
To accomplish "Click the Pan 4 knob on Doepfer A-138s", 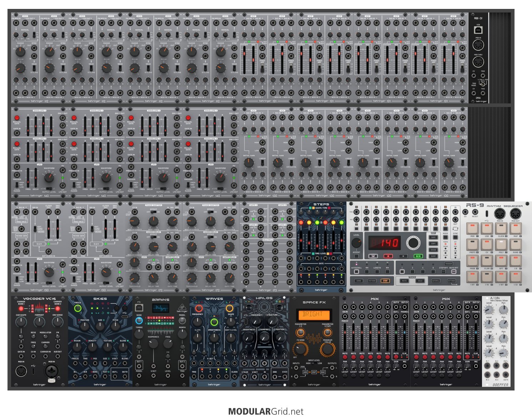I will point(503,353).
